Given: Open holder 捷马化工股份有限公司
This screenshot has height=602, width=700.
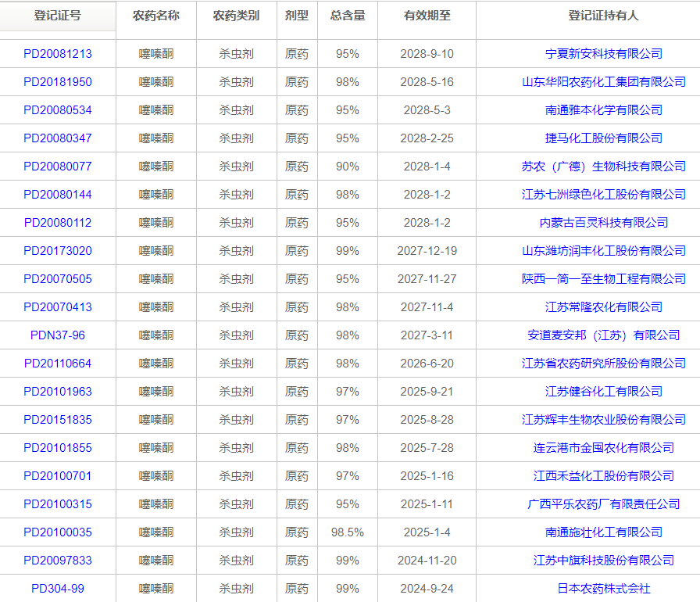Looking at the screenshot, I should click(604, 138).
